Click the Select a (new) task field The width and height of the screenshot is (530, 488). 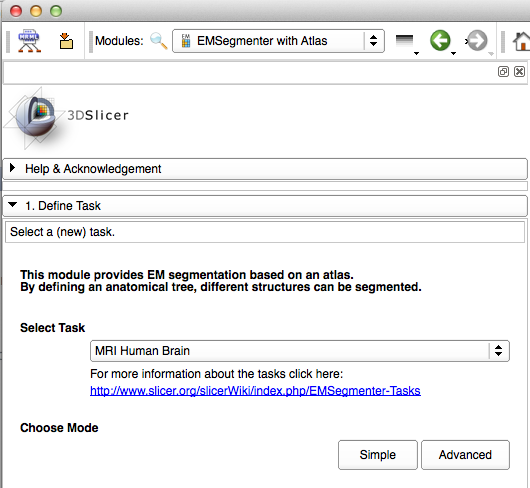(x=265, y=232)
